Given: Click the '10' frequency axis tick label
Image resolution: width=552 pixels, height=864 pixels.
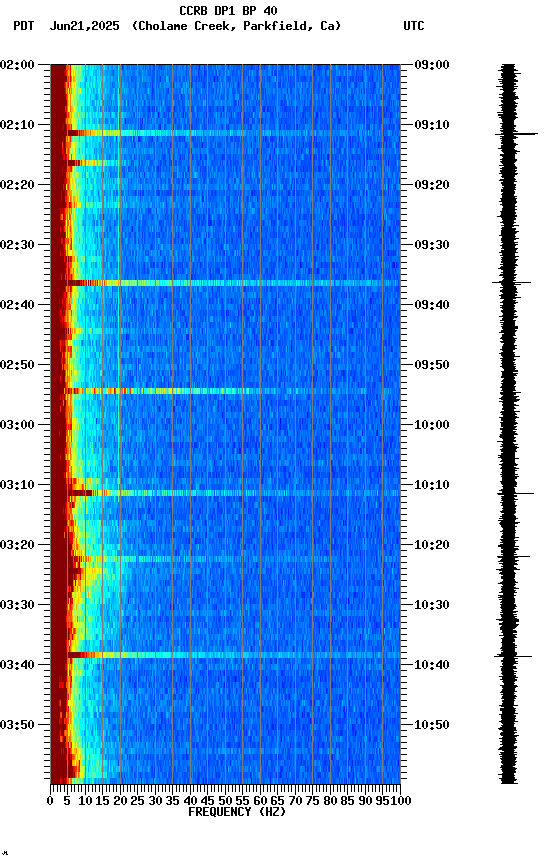Looking at the screenshot, I should (85, 801).
